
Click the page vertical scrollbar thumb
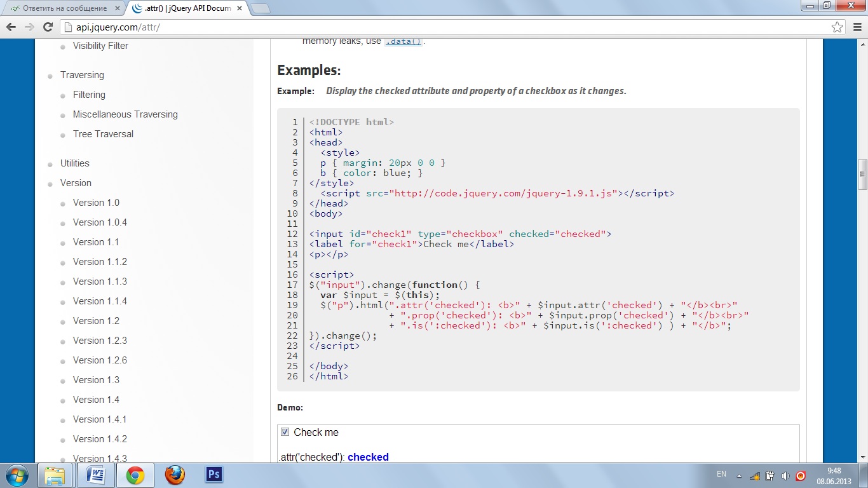(862, 175)
